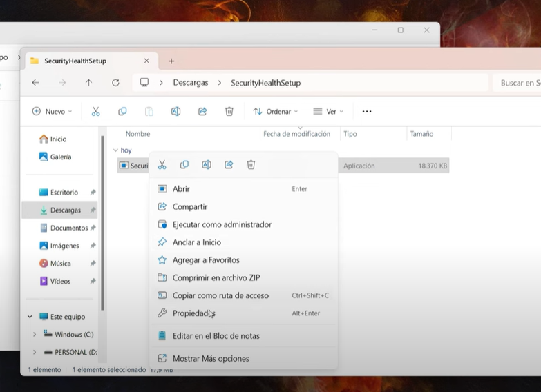Open the Ver view options dropdown

pyautogui.click(x=328, y=111)
